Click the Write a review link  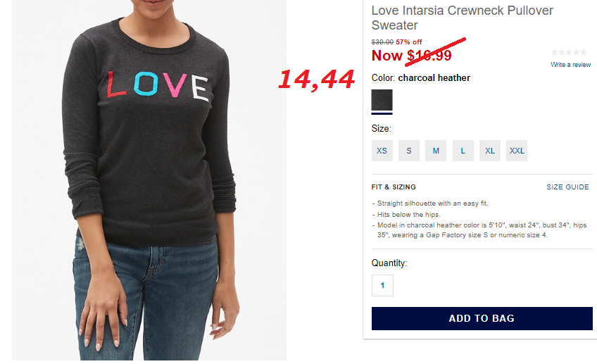pyautogui.click(x=570, y=65)
